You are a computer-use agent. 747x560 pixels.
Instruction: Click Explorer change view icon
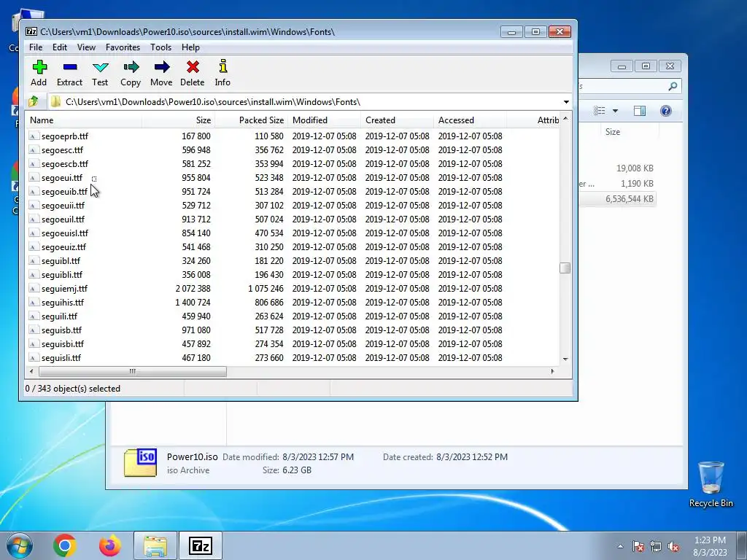600,111
